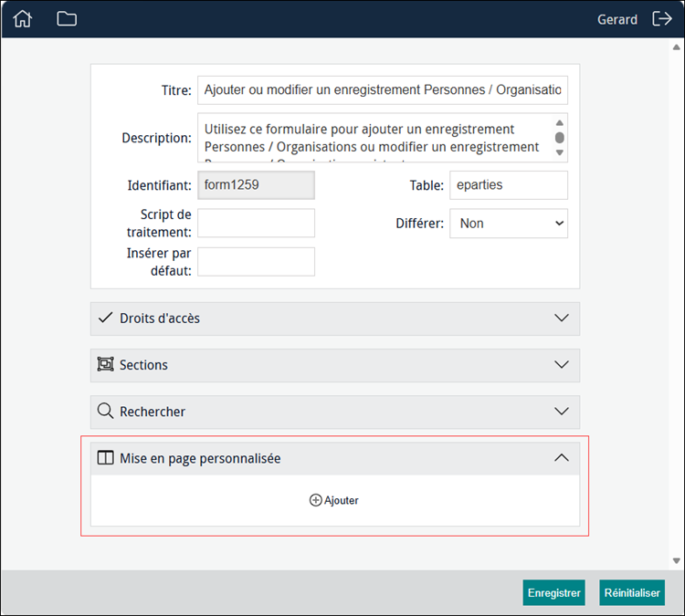The width and height of the screenshot is (685, 616).
Task: Collapse the Mise en page personnalisée chevron
Action: (562, 457)
